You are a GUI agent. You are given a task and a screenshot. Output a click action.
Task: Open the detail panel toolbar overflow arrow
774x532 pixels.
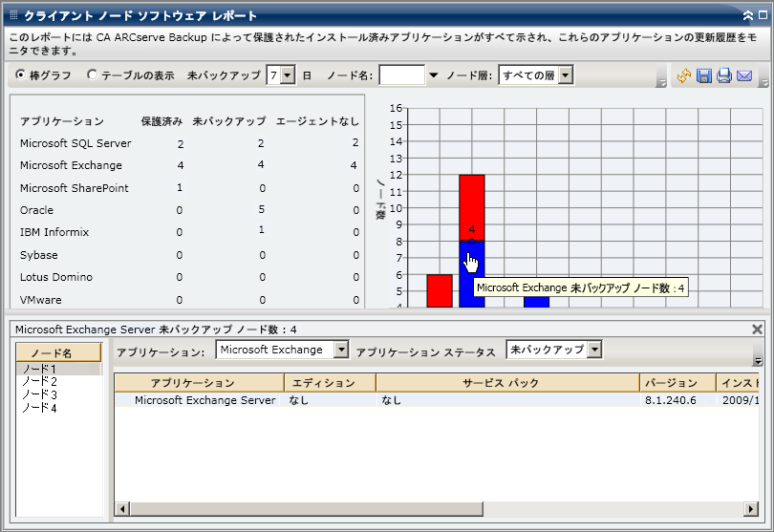point(758,361)
